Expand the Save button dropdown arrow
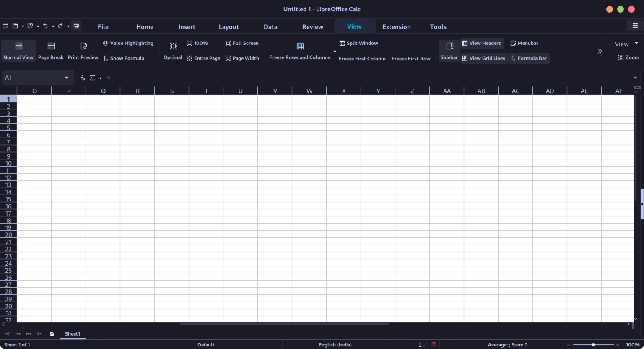Screen dimensions: 644x349 pyautogui.click(x=38, y=26)
